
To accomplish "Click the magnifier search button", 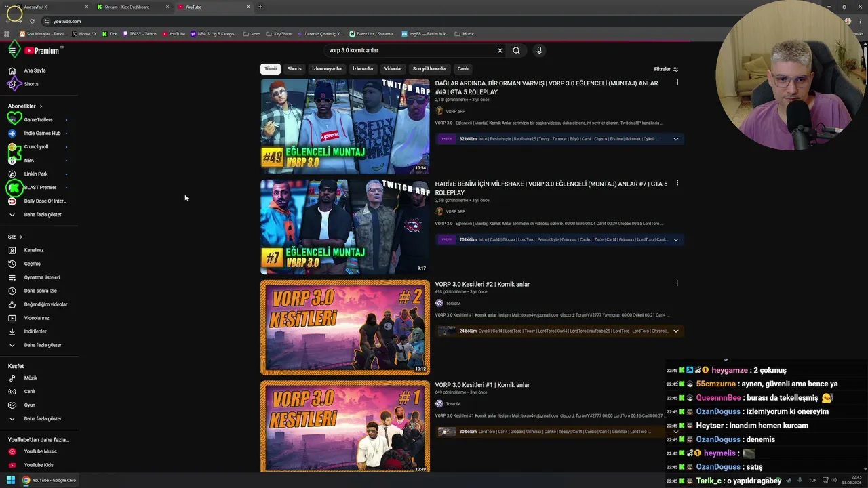I will coord(516,50).
